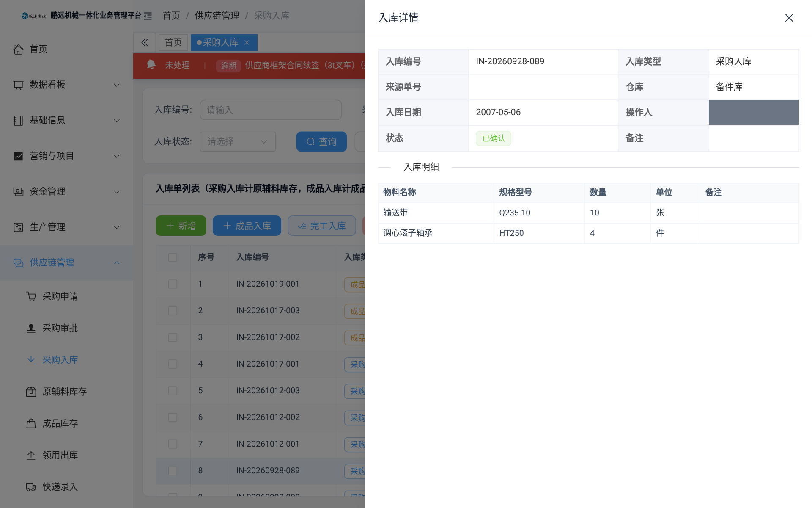
Task: Expand the 基础信息 menu chevron
Action: [117, 121]
